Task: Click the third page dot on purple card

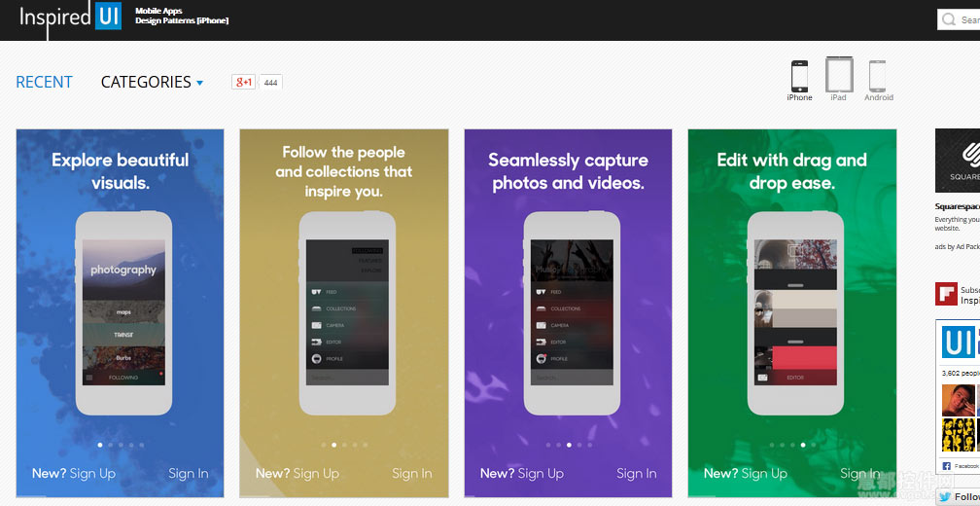Action: click(x=569, y=445)
